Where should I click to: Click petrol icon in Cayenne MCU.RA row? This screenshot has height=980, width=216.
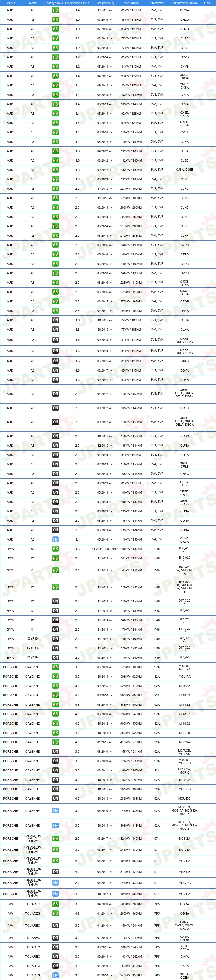(x=56, y=676)
